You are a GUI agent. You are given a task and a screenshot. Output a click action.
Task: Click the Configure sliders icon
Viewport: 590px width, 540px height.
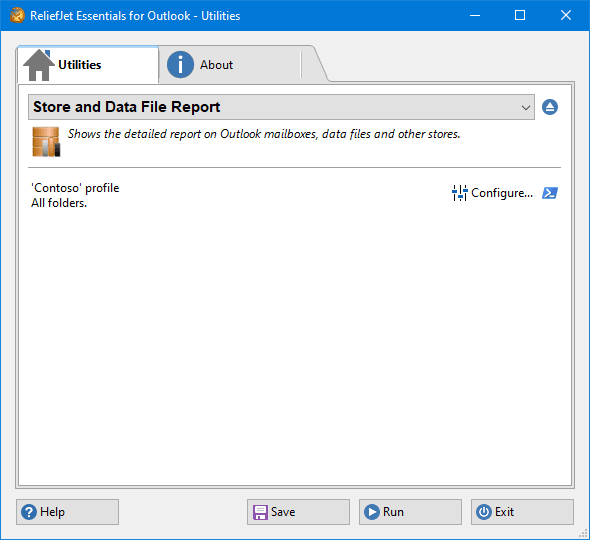[x=459, y=193]
